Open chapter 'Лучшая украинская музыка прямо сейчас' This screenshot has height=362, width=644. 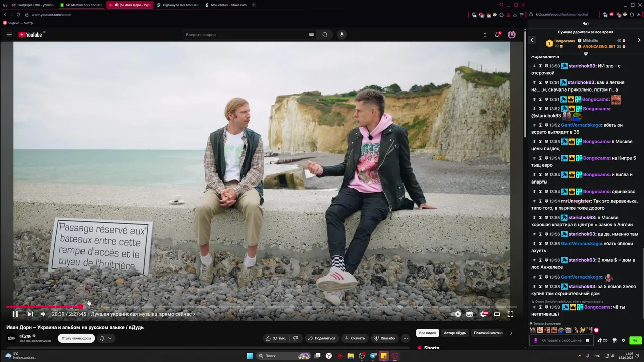pyautogui.click(x=143, y=314)
